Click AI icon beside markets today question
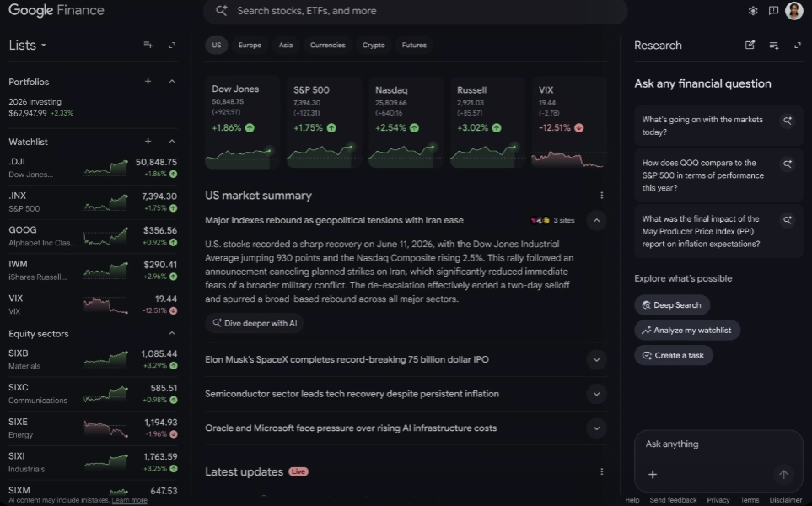The height and width of the screenshot is (506, 812). [788, 121]
